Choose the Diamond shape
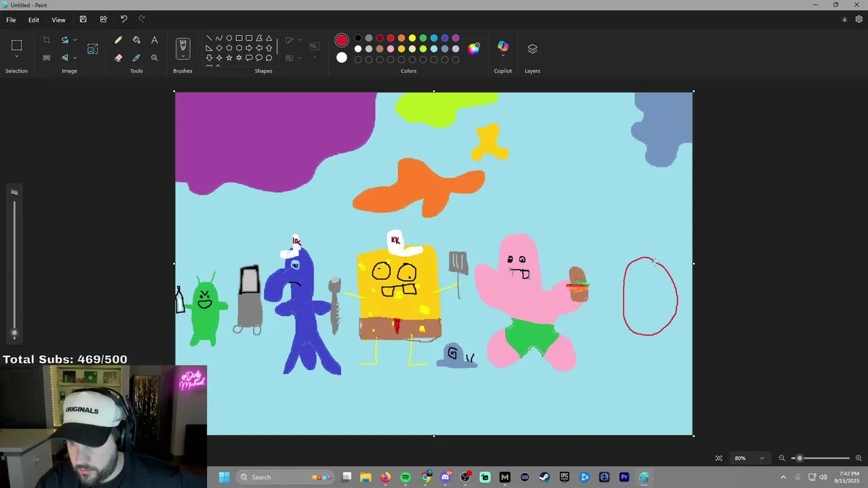Screen dimensions: 868x488 point(219,48)
